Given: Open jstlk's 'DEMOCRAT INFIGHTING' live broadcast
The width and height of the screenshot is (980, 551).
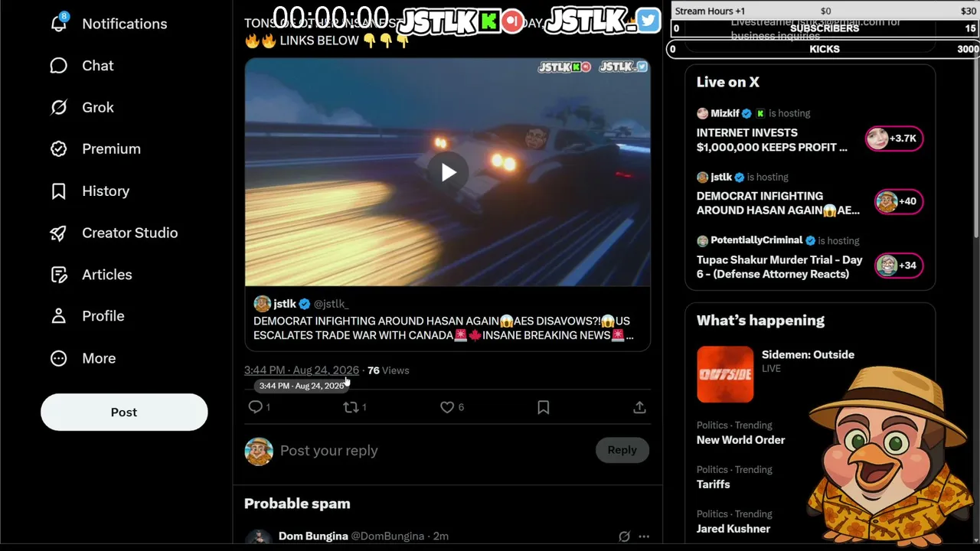Looking at the screenshot, I should (x=778, y=203).
